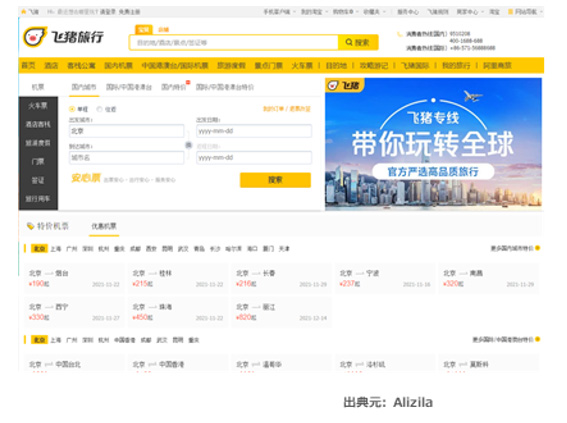567x423 pixels.
Task: Select 上海 in domestic city filter row
Action: point(56,249)
